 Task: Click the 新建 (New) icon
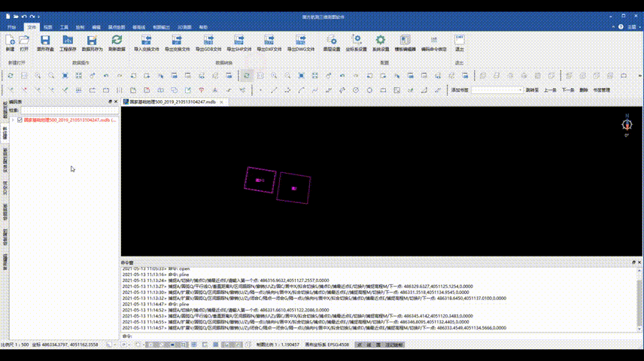[10, 41]
